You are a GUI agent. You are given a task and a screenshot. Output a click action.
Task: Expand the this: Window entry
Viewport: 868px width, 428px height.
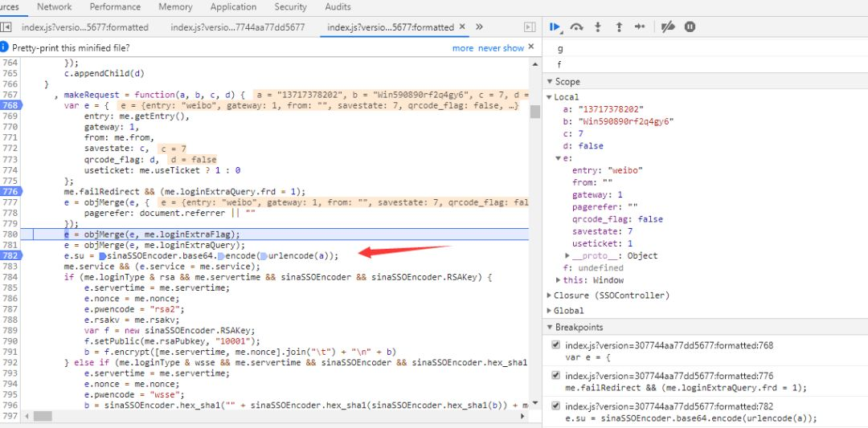[x=558, y=279]
